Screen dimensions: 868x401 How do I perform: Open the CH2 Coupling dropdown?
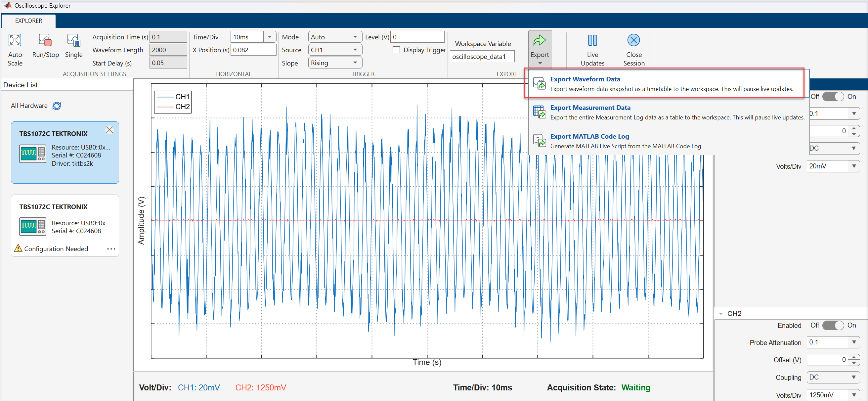[x=833, y=377]
